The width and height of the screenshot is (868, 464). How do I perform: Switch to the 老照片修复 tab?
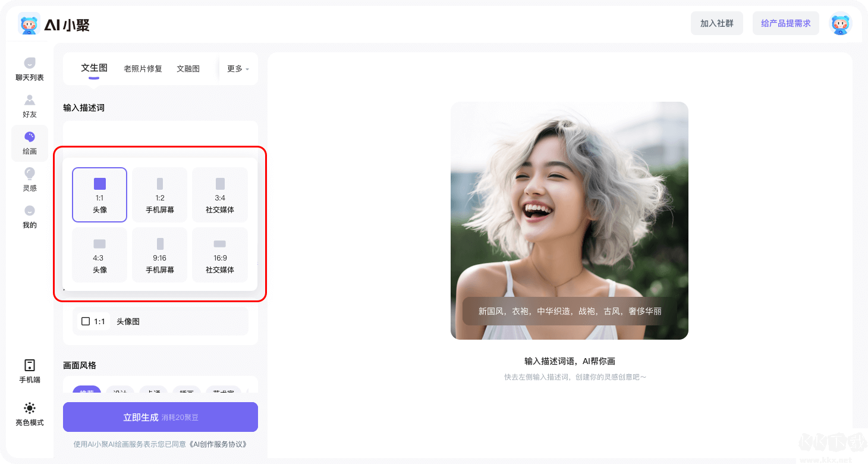pos(143,68)
